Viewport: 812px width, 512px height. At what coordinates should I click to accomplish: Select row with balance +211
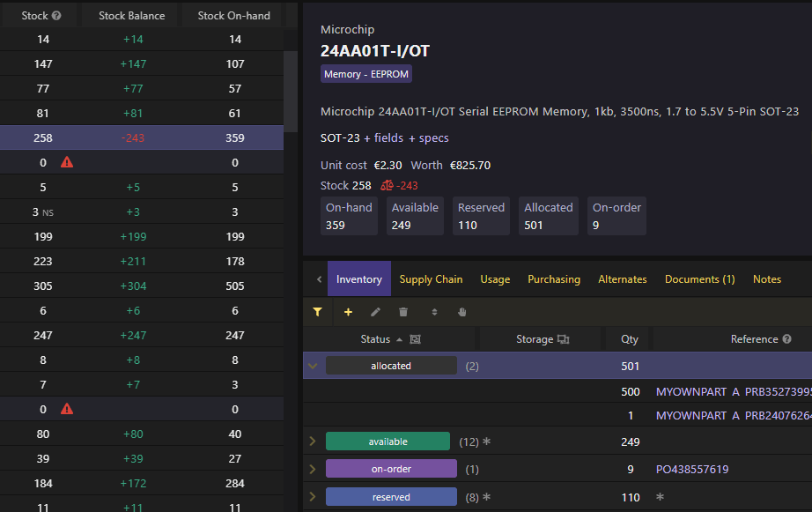click(142, 261)
